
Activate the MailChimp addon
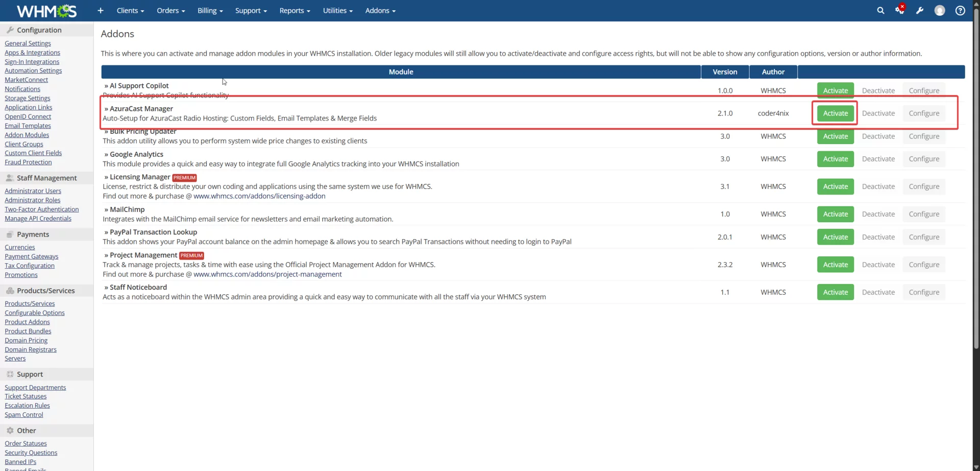(835, 214)
